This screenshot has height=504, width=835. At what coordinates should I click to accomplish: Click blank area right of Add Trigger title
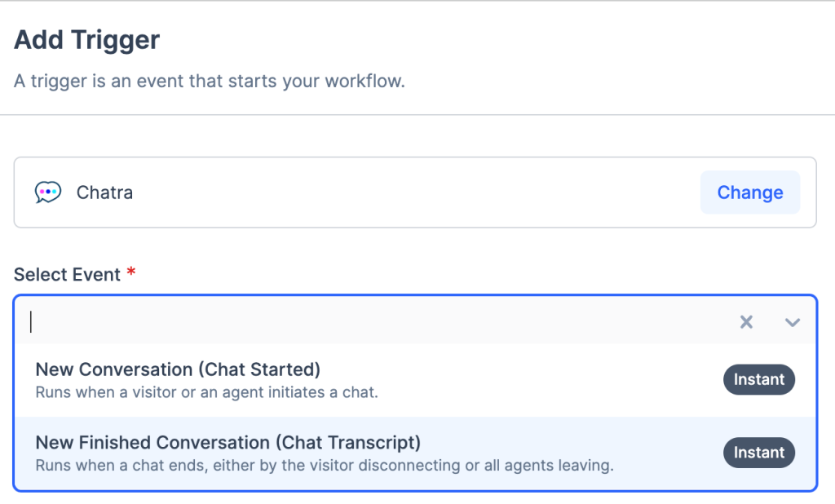click(x=489, y=39)
